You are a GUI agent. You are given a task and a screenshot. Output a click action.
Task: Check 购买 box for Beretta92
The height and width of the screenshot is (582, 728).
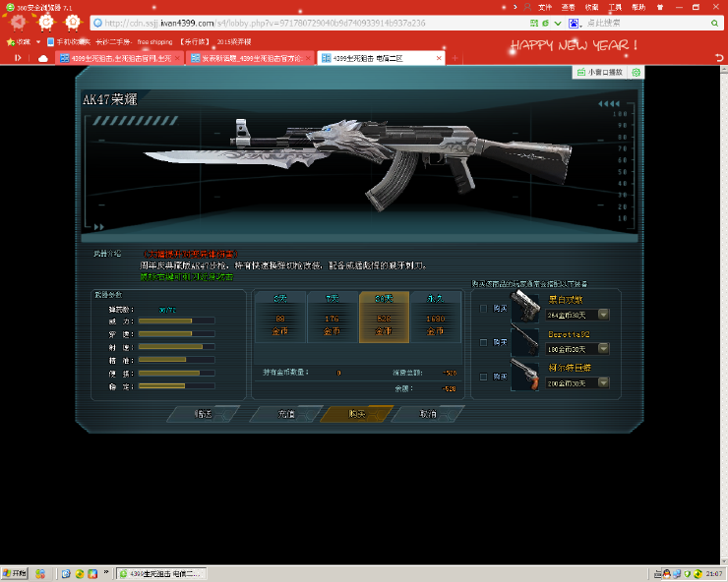[483, 342]
